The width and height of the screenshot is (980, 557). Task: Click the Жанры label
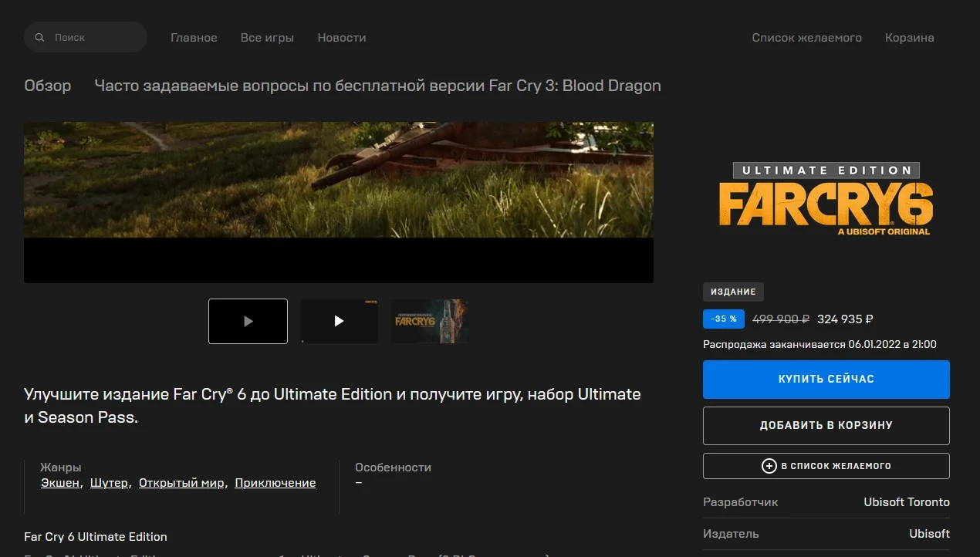point(61,468)
